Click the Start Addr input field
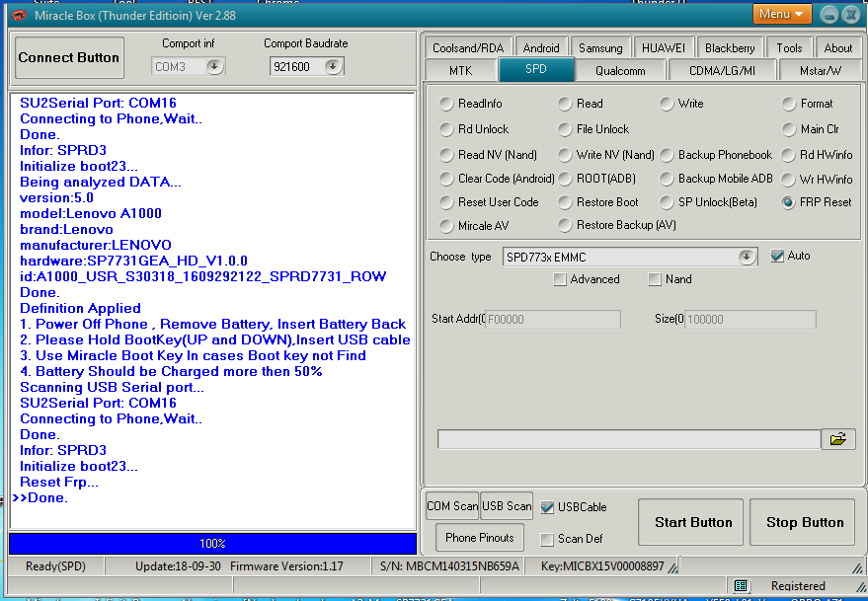Viewport: 868px width, 601px height. coord(552,320)
